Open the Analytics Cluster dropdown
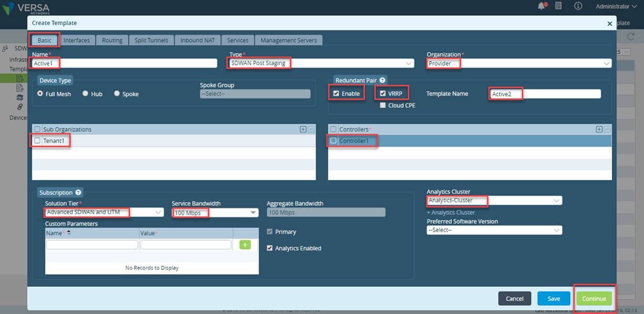This screenshot has height=314, width=644. pyautogui.click(x=494, y=200)
